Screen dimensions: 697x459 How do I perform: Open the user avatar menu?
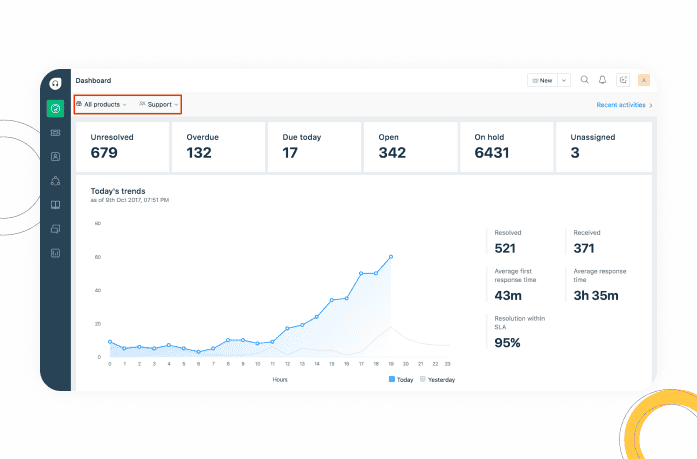pos(644,80)
